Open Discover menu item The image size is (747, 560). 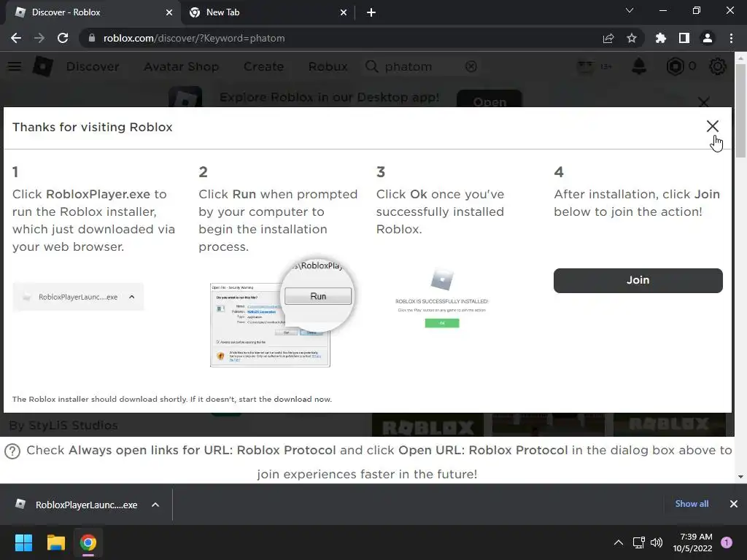pyautogui.click(x=93, y=66)
